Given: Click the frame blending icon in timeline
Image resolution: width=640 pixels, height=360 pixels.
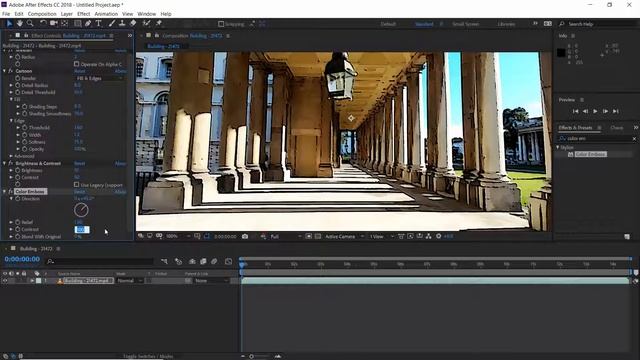Looking at the screenshot, I should tap(203, 261).
